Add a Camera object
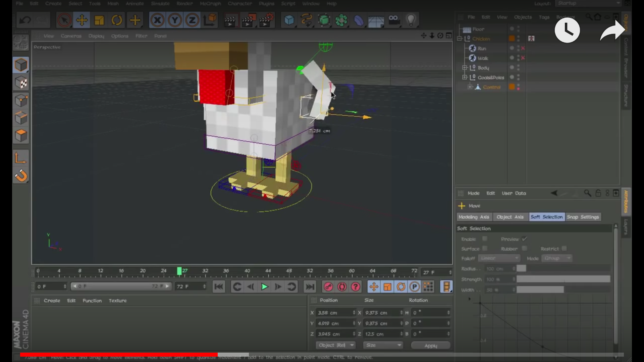Screen dimensions: 644x362 tap(394, 20)
